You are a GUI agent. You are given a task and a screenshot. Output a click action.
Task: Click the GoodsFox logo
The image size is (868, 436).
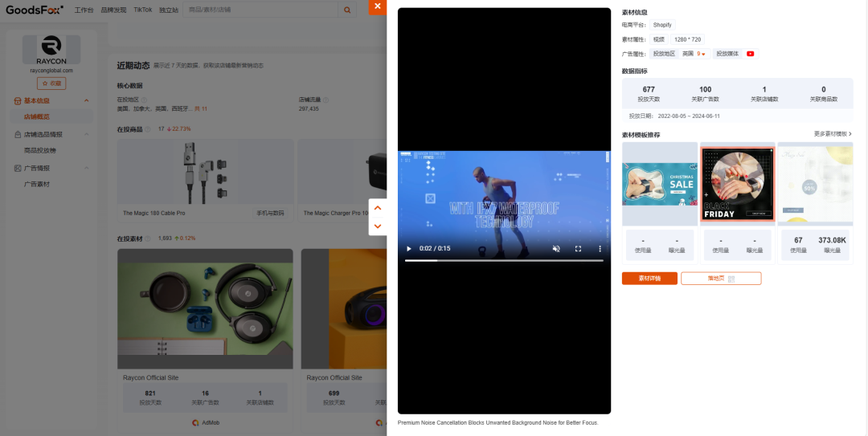pyautogui.click(x=35, y=10)
